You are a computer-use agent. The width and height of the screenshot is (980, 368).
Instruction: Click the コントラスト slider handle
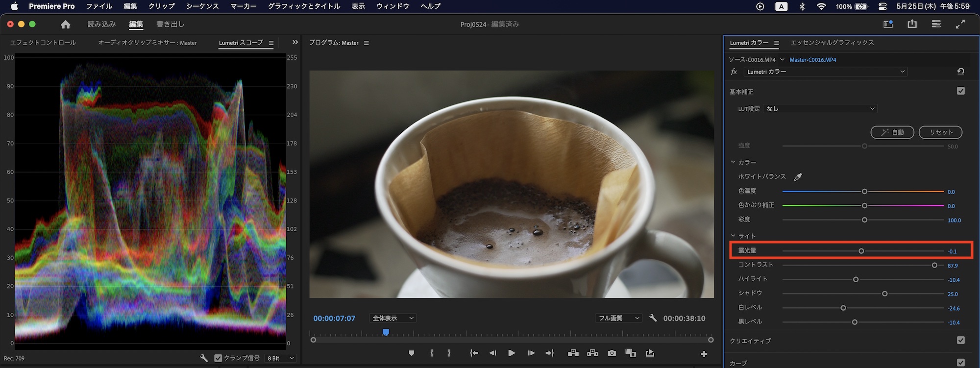point(934,265)
